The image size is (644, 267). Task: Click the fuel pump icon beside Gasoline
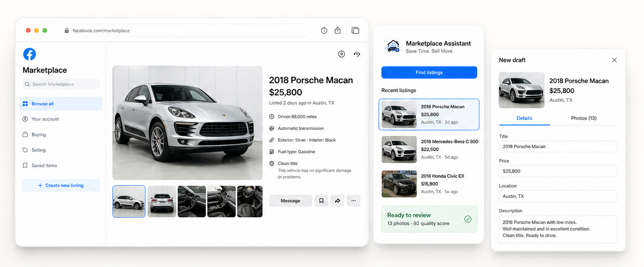272,152
